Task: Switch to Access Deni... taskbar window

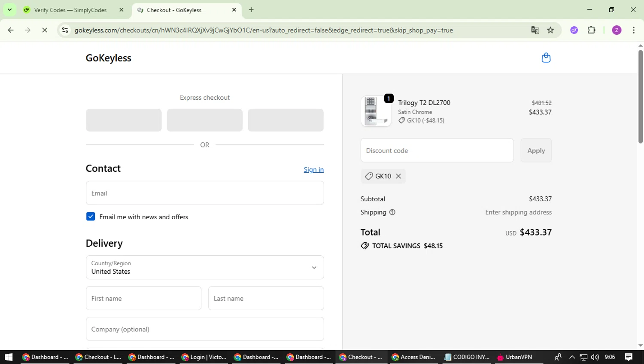Action: [413, 357]
